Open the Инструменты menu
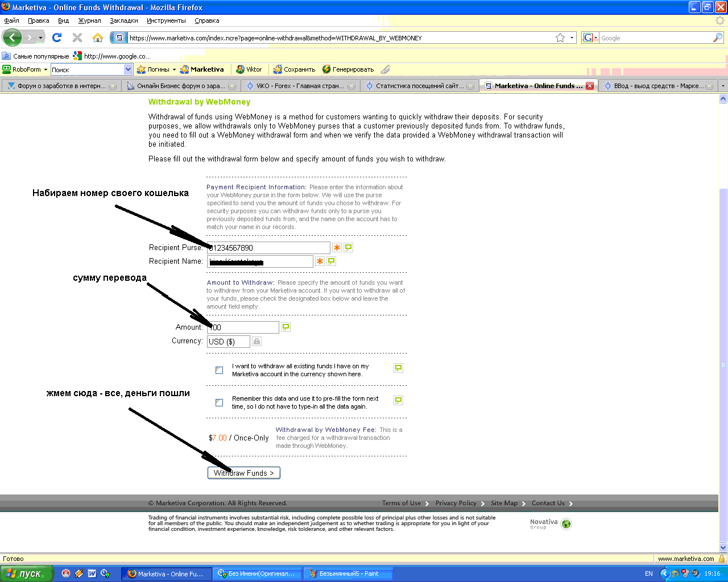Viewport: 728px width, 582px height. (x=166, y=20)
